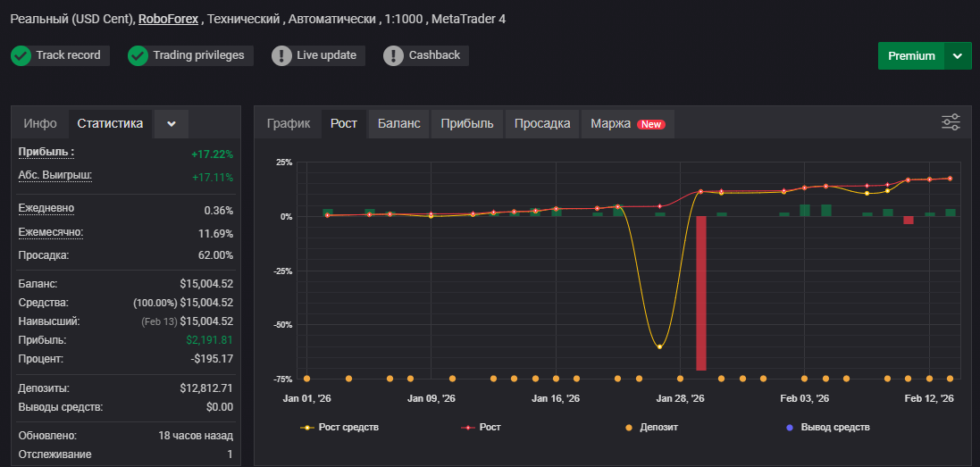This screenshot has width=980, height=467.
Task: Toggle Рост средств series in legend
Action: tap(339, 428)
